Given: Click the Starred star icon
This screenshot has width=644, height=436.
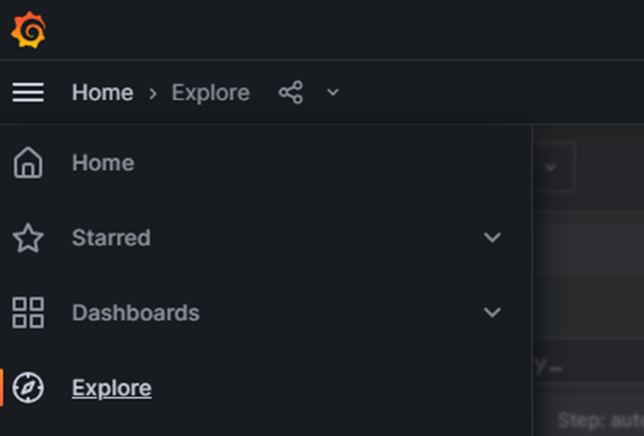Looking at the screenshot, I should coord(28,238).
